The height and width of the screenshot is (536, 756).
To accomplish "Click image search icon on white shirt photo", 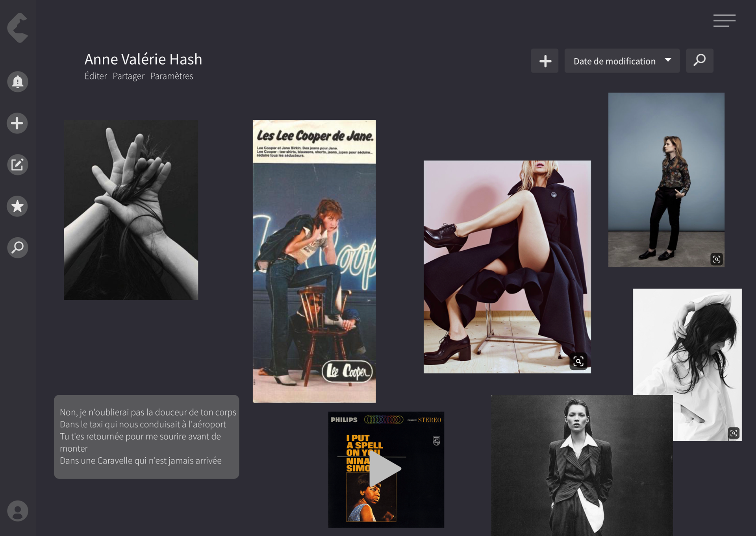I will pos(734,433).
